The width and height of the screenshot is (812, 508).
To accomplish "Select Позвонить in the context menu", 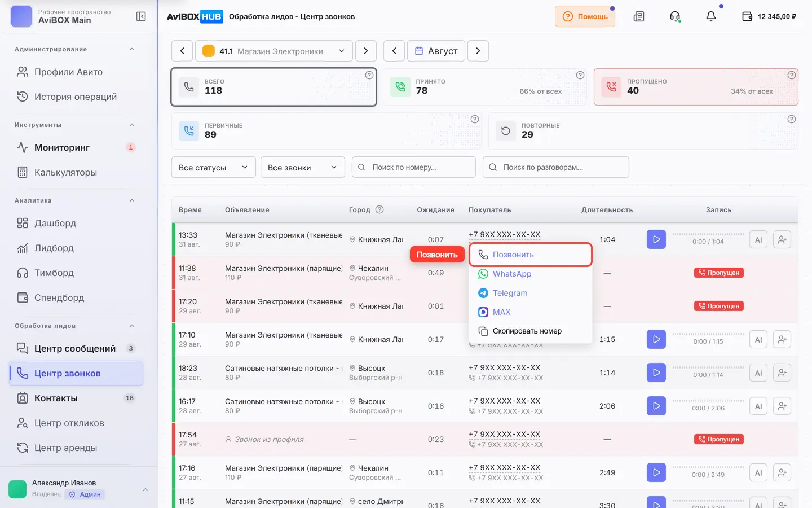I will [531, 255].
